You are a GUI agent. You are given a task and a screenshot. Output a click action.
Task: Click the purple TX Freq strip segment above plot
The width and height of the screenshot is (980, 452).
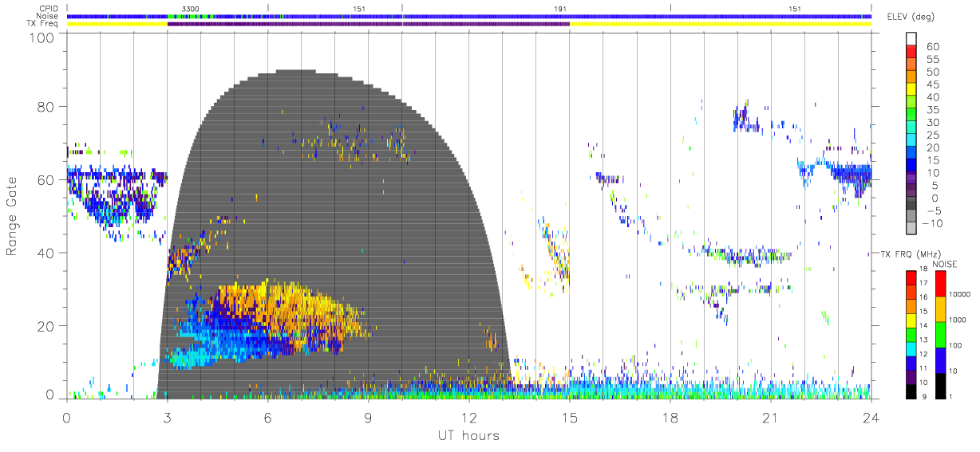pos(368,24)
